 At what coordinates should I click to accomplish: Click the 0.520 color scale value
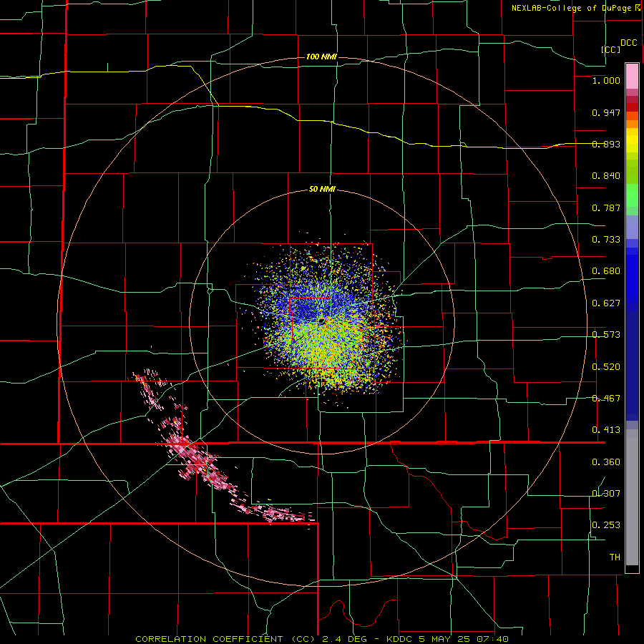(x=606, y=367)
